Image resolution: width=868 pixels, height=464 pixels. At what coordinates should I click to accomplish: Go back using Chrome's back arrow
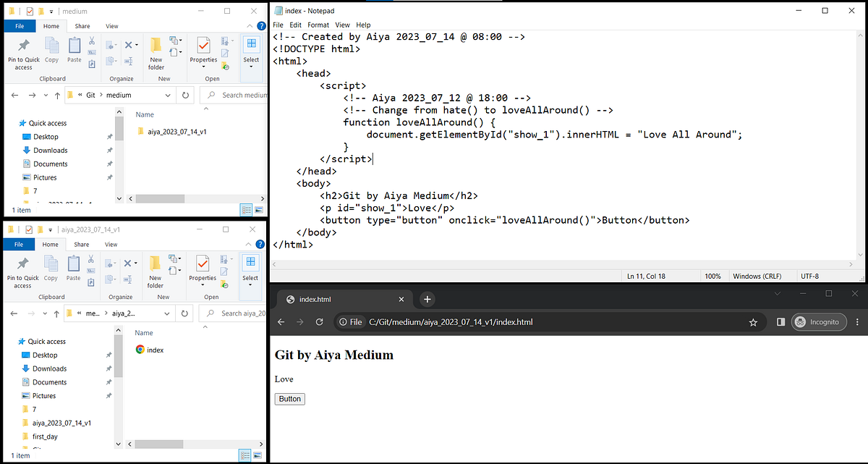pos(281,322)
